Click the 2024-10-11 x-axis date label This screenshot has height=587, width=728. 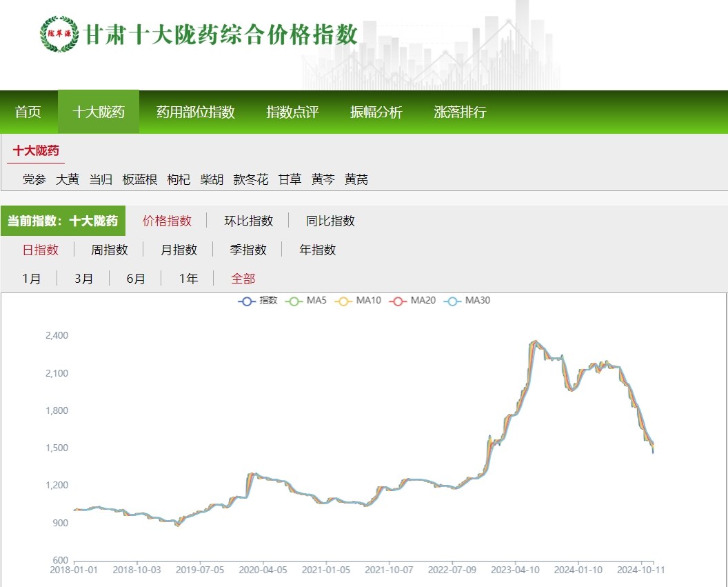[x=640, y=570]
